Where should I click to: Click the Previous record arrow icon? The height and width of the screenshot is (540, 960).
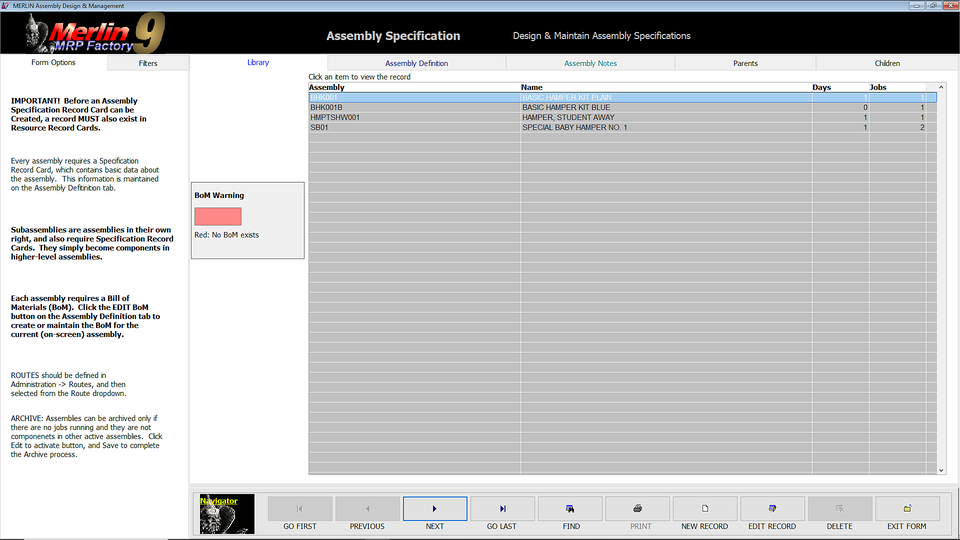[367, 509]
